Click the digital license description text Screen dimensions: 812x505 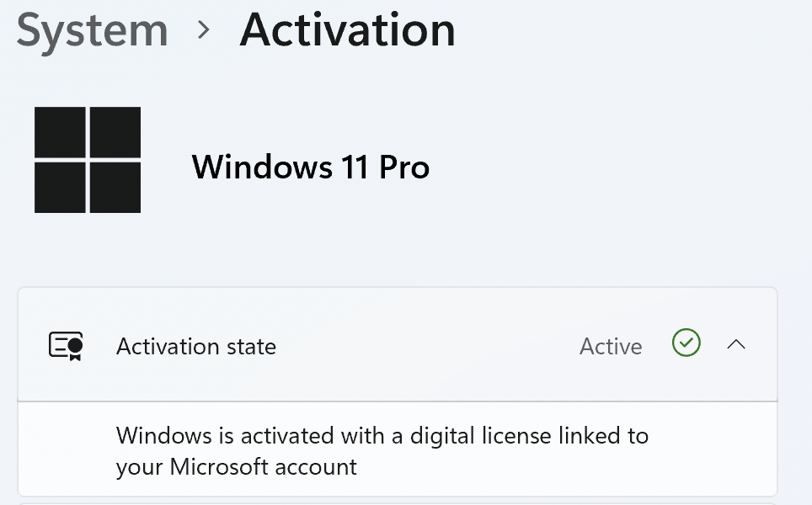(x=382, y=450)
